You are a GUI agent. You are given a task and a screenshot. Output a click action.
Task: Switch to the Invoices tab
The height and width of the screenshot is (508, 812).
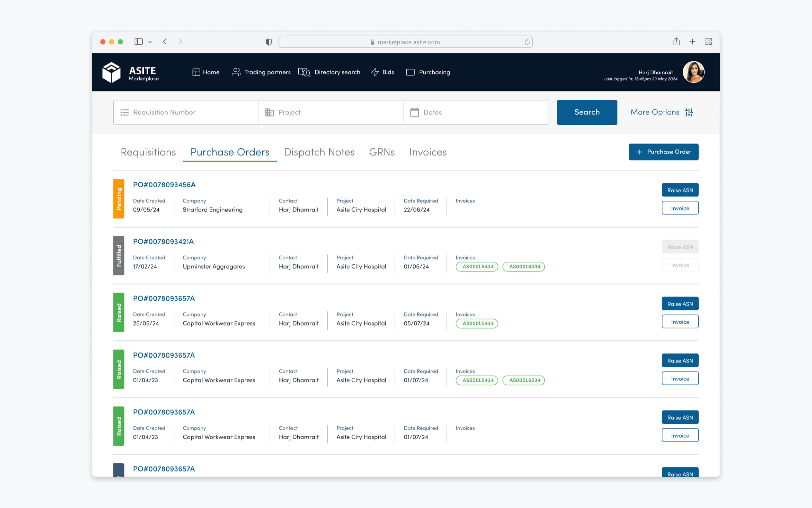[428, 152]
